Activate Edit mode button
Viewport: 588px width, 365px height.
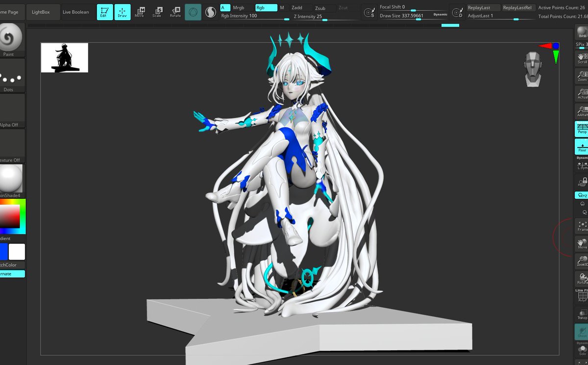coord(104,12)
